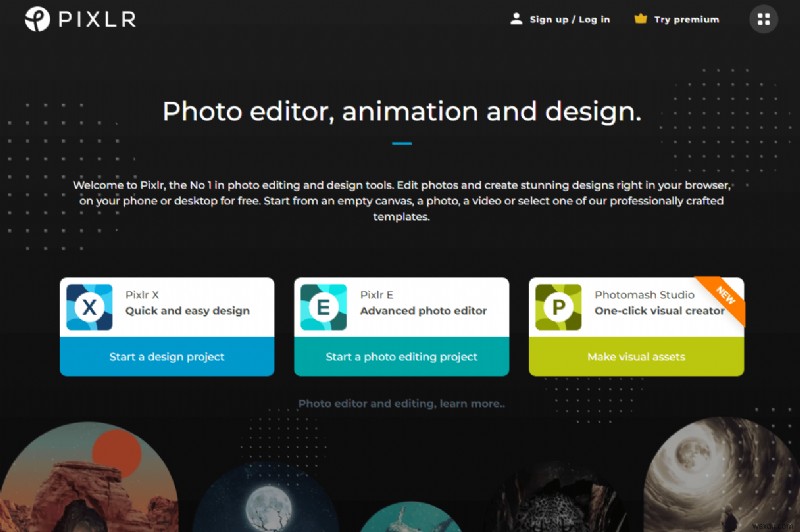Start a design project button

[x=167, y=357]
